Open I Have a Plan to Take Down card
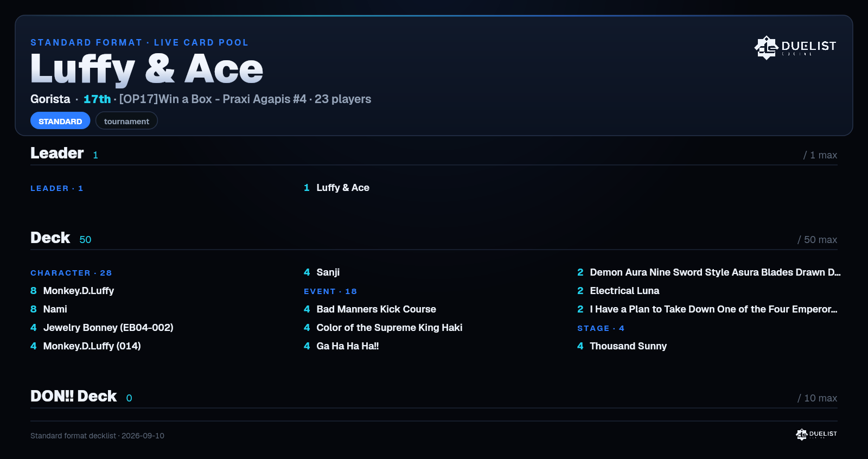Viewport: 868px width, 459px height. pos(707,309)
